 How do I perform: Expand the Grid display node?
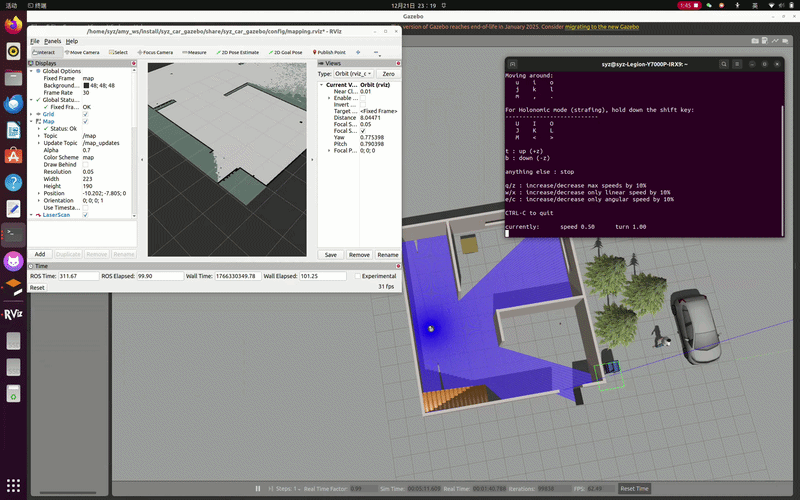(31, 114)
